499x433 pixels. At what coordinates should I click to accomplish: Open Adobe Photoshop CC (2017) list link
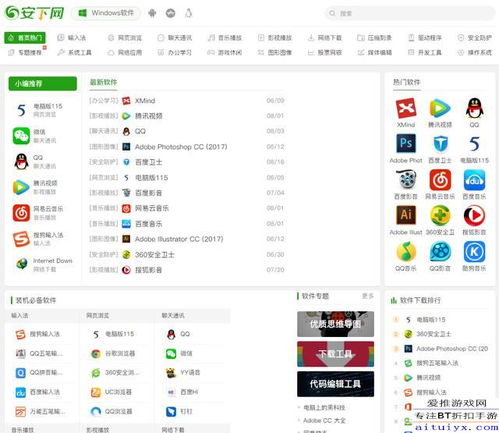181,147
